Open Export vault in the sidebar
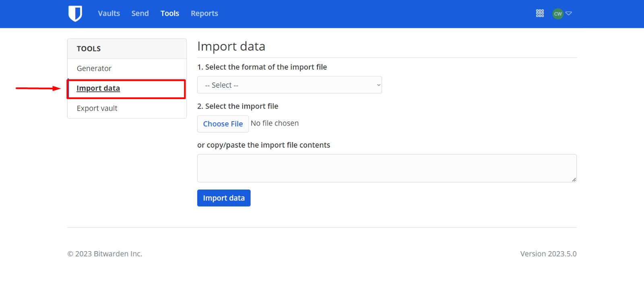 [127, 108]
